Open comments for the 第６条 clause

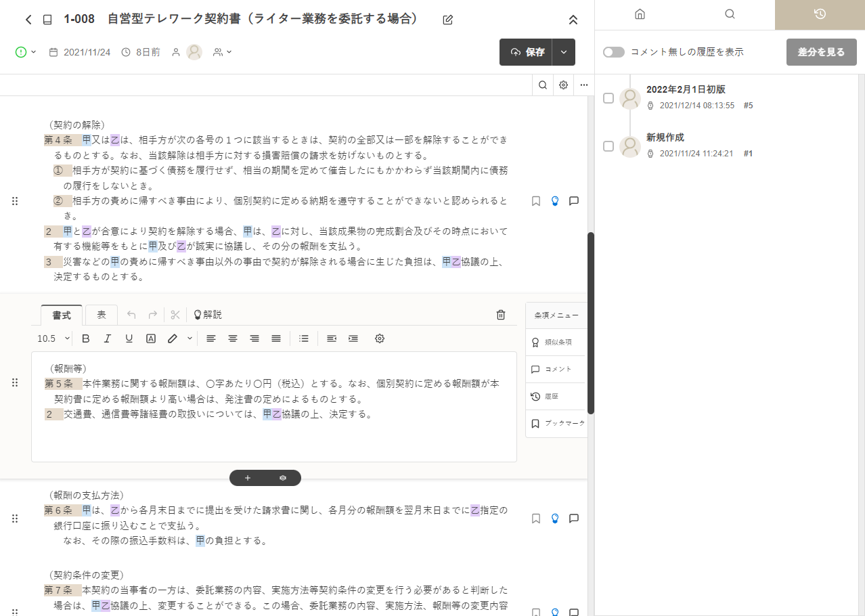[574, 519]
